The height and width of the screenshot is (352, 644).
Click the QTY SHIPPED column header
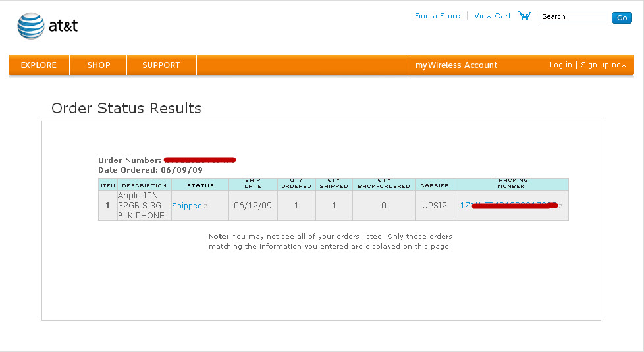[334, 183]
